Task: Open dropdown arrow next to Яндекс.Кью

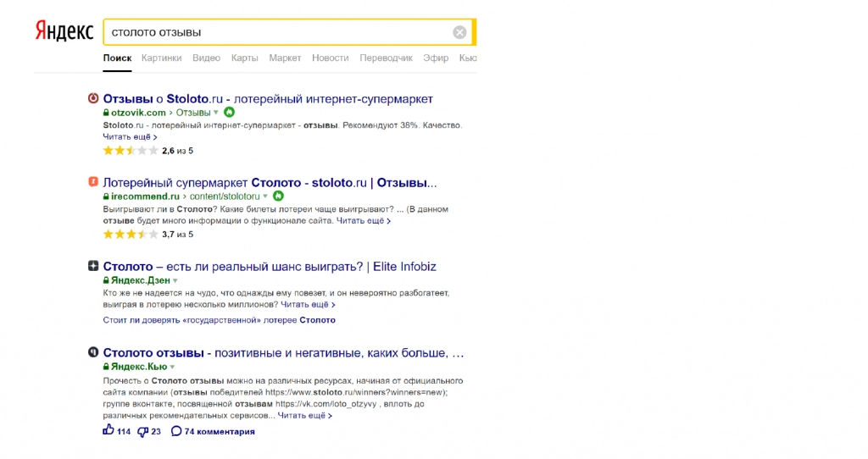Action: coord(172,367)
